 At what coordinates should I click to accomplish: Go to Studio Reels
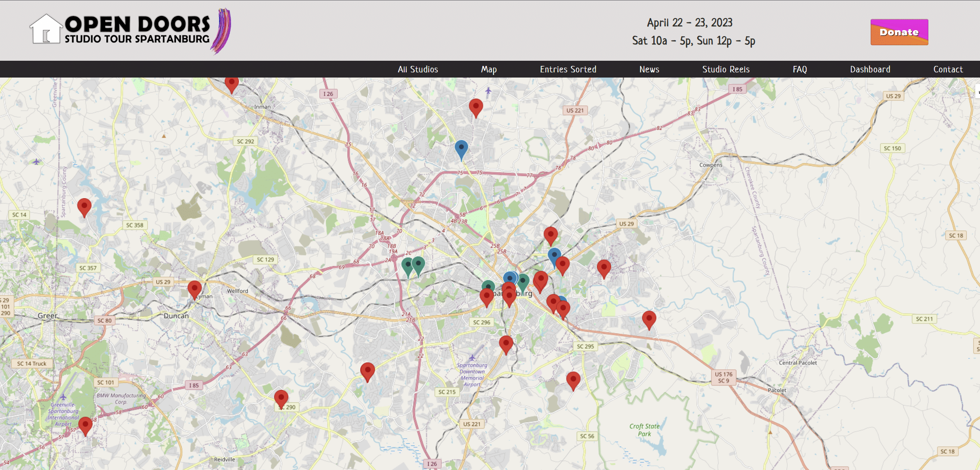pyautogui.click(x=726, y=69)
